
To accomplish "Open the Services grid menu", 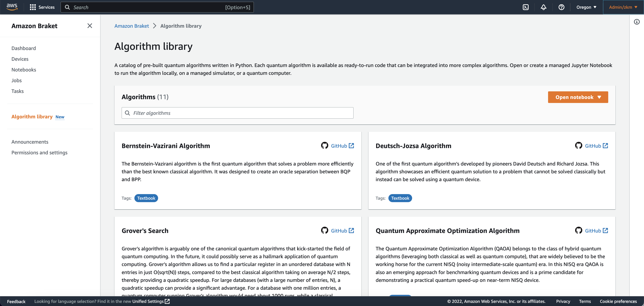I will click(x=42, y=7).
